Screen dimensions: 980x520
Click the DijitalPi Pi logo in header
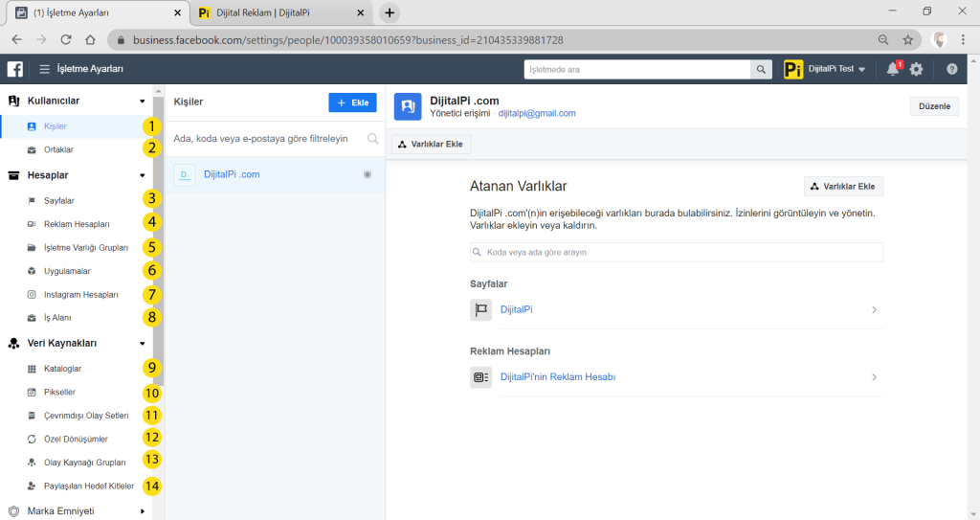(793, 69)
